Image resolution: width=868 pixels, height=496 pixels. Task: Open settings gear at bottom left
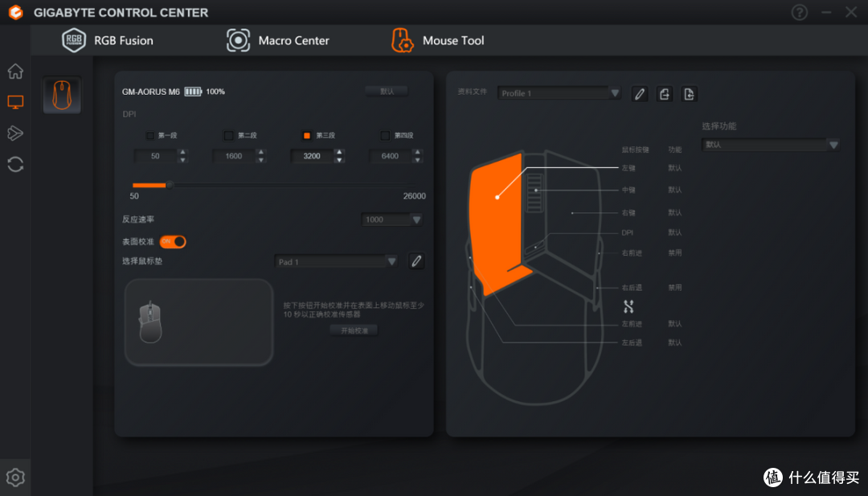pyautogui.click(x=15, y=478)
